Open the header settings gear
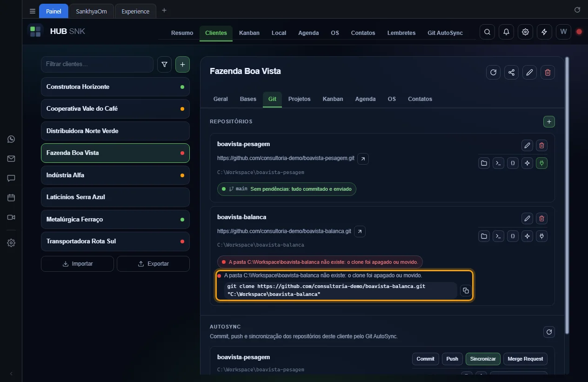The width and height of the screenshot is (588, 382). pyautogui.click(x=525, y=32)
